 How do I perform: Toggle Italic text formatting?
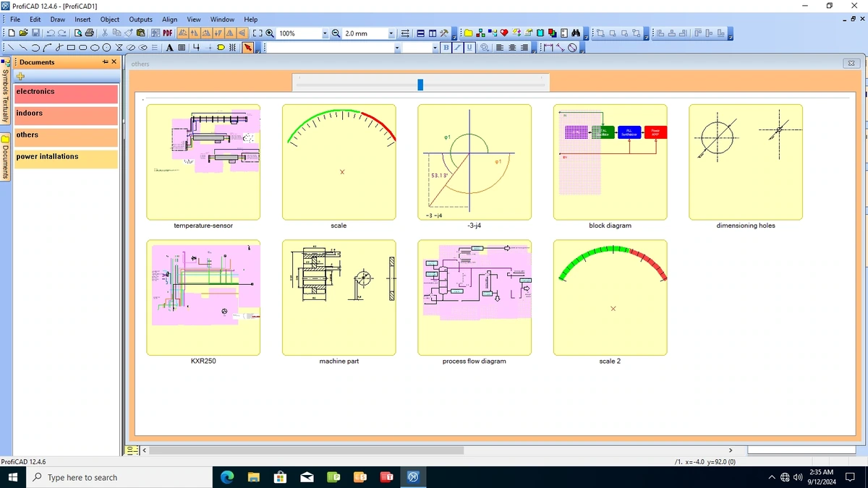(458, 48)
